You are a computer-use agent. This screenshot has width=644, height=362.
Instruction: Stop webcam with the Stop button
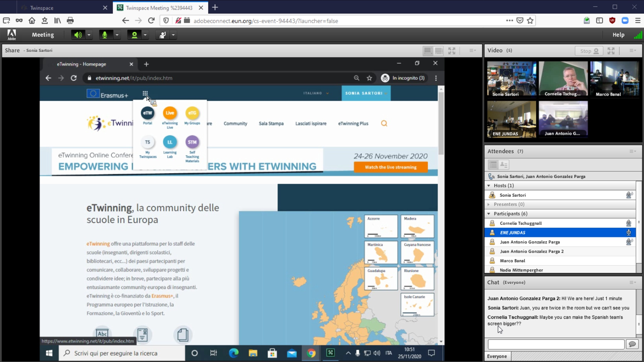pyautogui.click(x=589, y=51)
